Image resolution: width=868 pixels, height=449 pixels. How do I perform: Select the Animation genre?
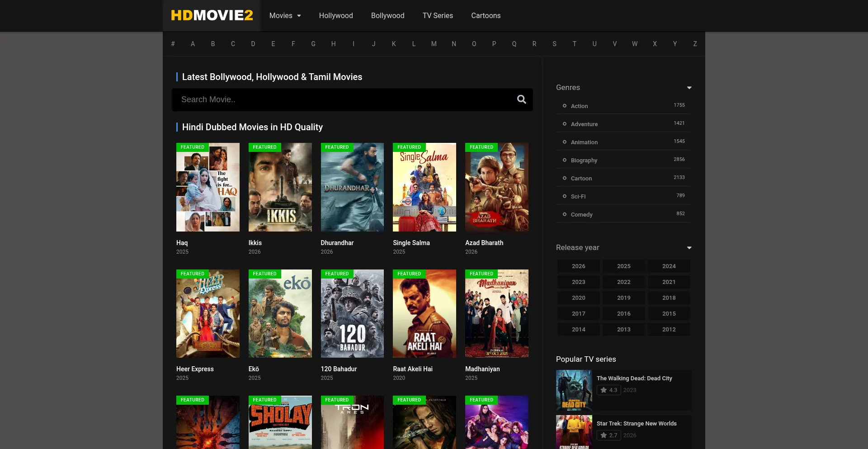click(584, 142)
